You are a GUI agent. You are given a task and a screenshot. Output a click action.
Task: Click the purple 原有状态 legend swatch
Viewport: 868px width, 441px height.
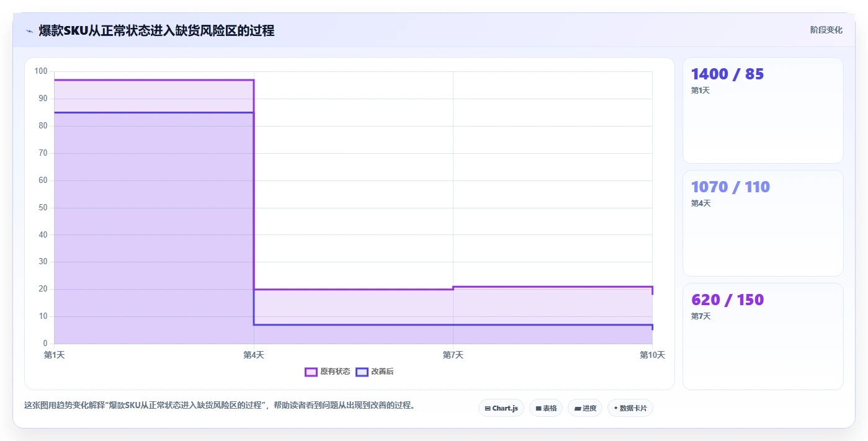311,372
